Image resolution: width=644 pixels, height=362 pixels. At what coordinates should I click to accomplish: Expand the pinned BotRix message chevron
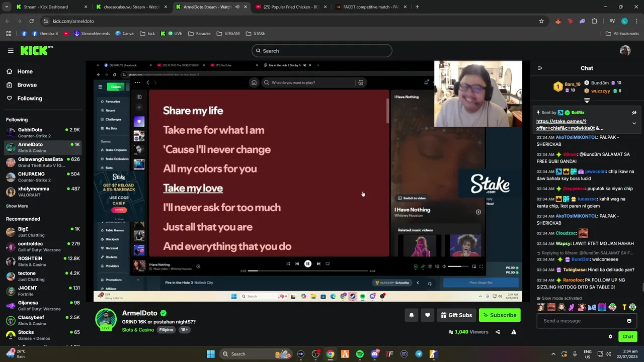click(634, 123)
